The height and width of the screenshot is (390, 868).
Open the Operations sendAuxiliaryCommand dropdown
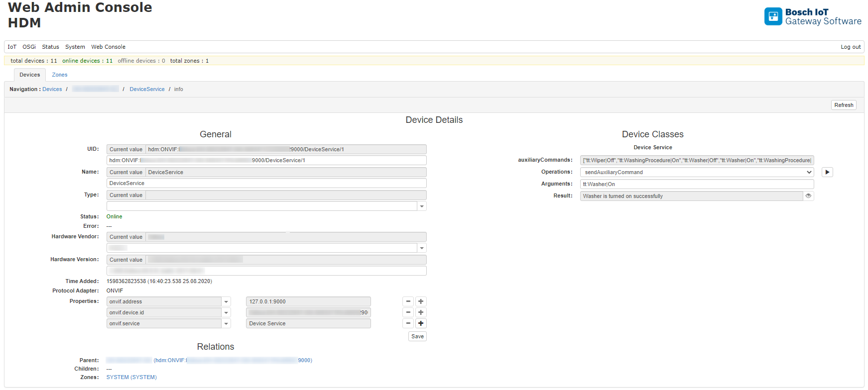pos(697,172)
